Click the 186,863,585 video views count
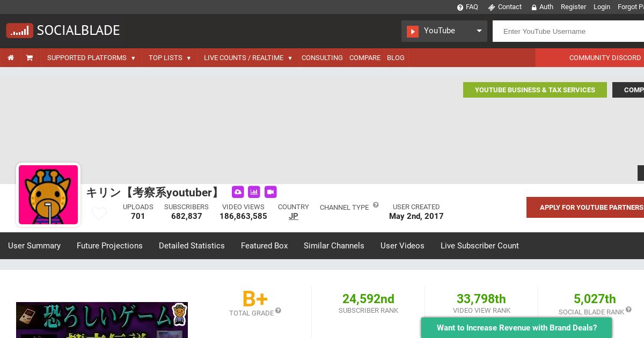Image resolution: width=644 pixels, height=338 pixels. [243, 216]
